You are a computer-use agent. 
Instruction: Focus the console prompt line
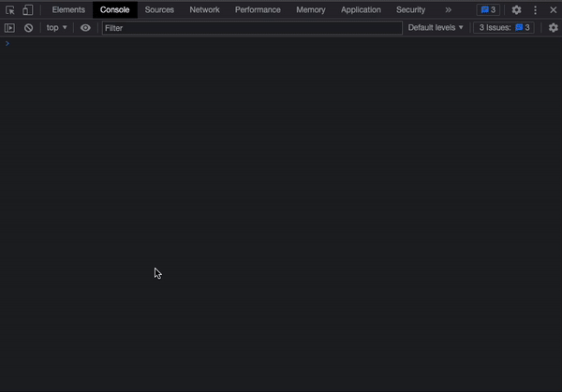(281, 44)
